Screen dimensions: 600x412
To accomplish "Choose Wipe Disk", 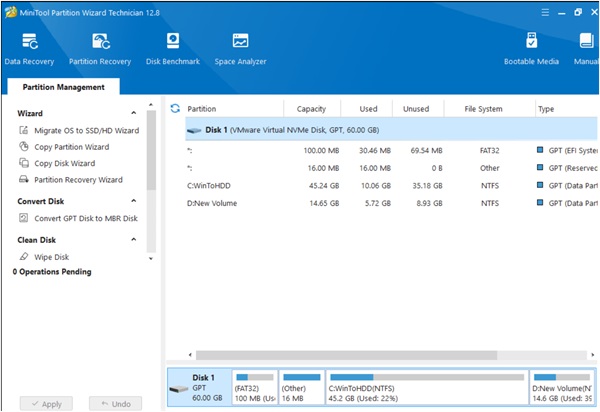I will click(51, 257).
